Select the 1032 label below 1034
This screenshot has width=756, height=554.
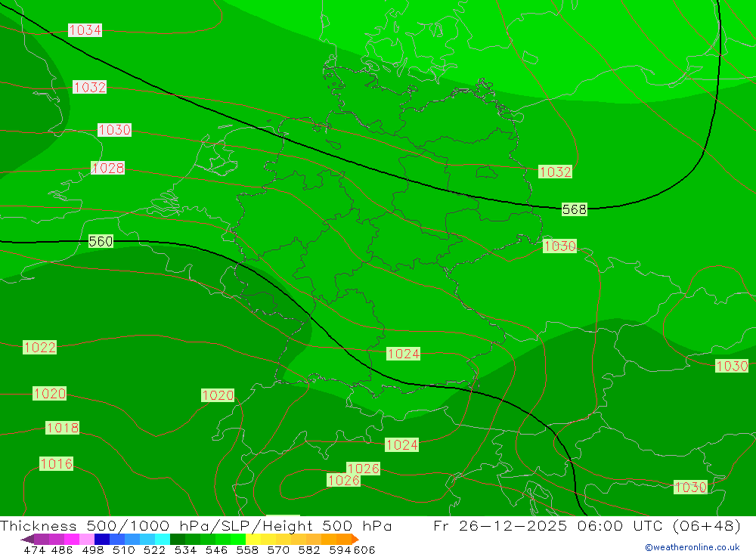coord(90,87)
